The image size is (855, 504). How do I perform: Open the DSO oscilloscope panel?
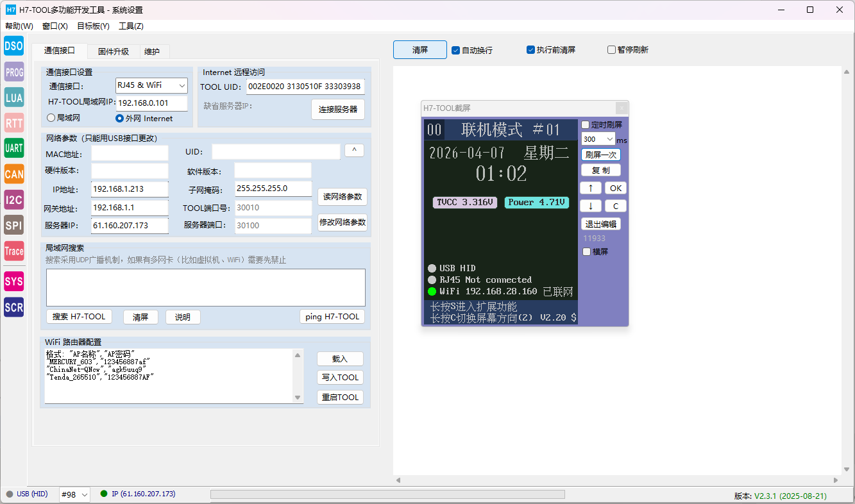[x=14, y=46]
